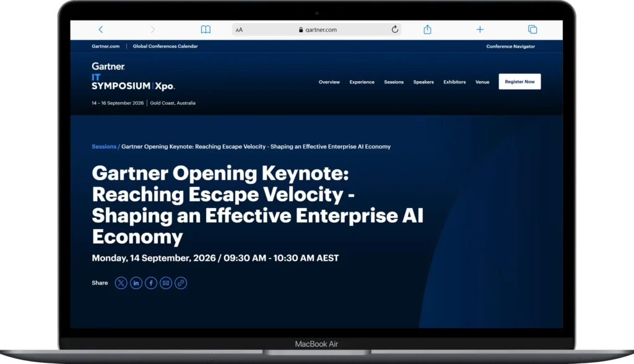The width and height of the screenshot is (634, 364).
Task: Click the '14 – 16 September 2026' date text
Action: (118, 103)
